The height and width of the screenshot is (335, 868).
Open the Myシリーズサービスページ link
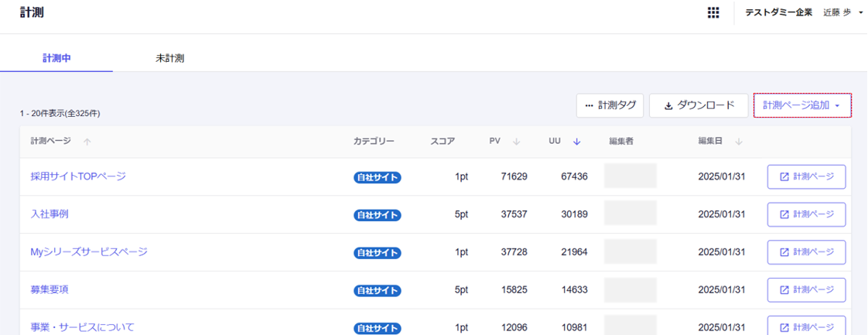pos(89,251)
